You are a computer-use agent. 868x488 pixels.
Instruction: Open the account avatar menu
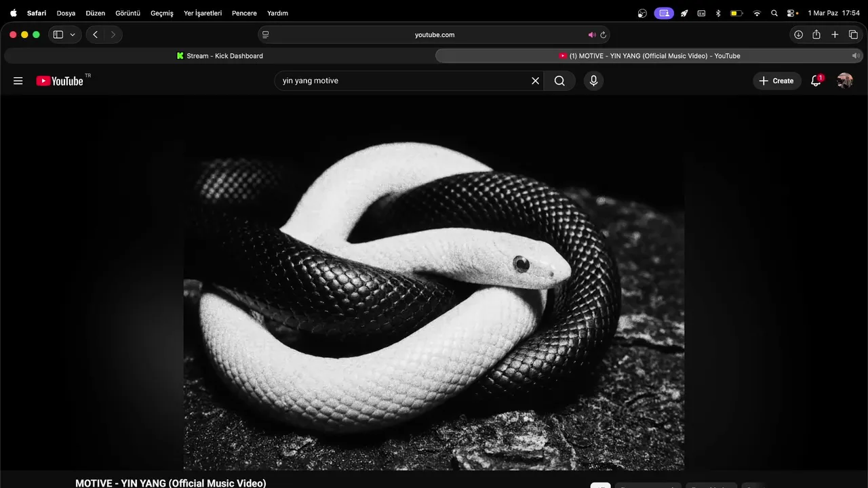pyautogui.click(x=845, y=81)
